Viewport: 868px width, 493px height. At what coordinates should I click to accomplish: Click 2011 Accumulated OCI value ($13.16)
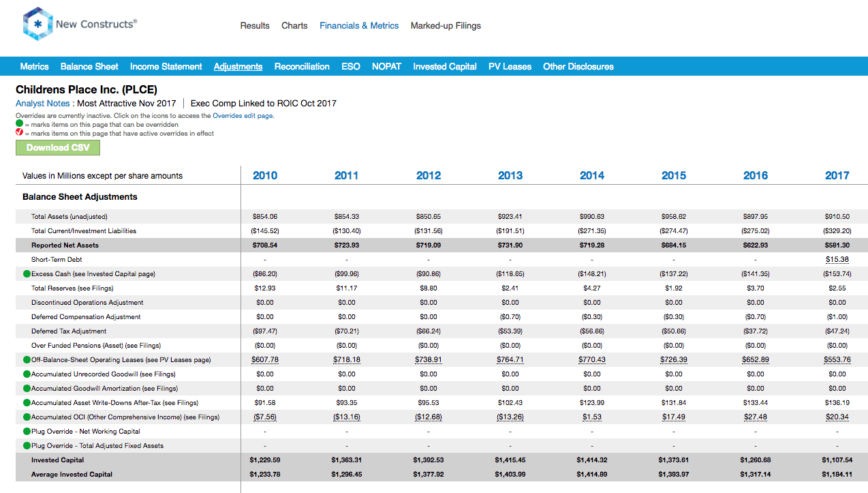(347, 417)
